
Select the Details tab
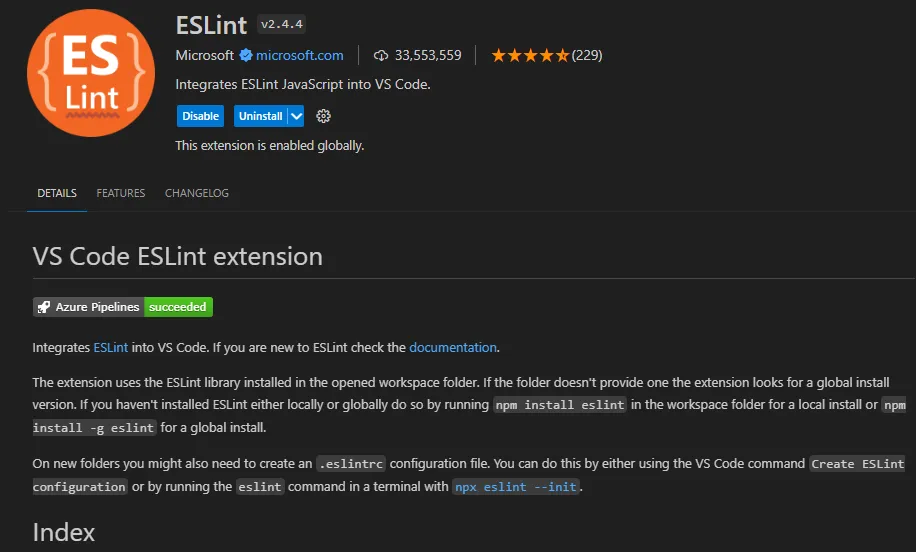(x=57, y=193)
